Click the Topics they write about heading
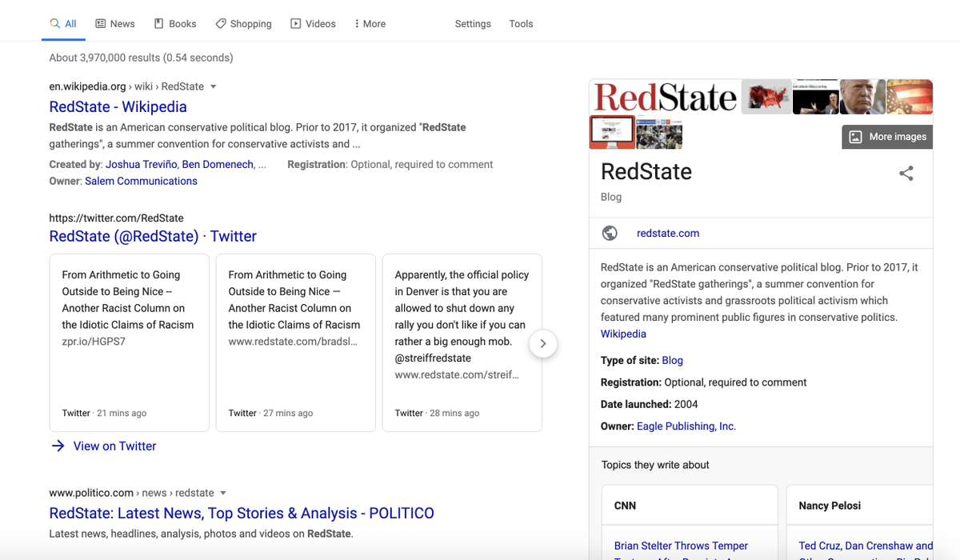The image size is (960, 560). click(655, 465)
